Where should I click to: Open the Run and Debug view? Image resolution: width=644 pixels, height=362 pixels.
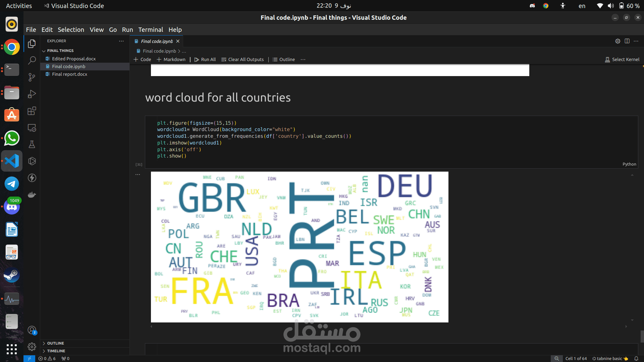pyautogui.click(x=32, y=94)
